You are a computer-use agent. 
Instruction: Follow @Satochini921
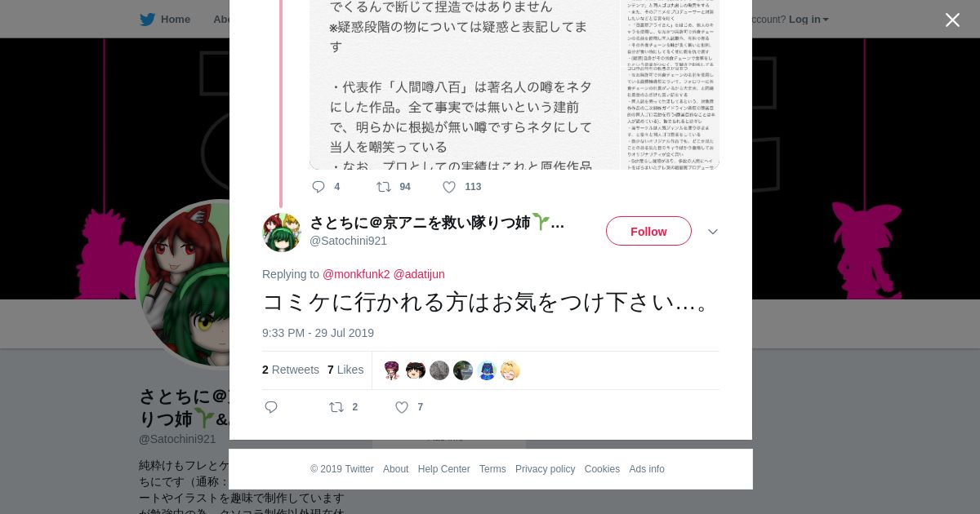click(648, 232)
